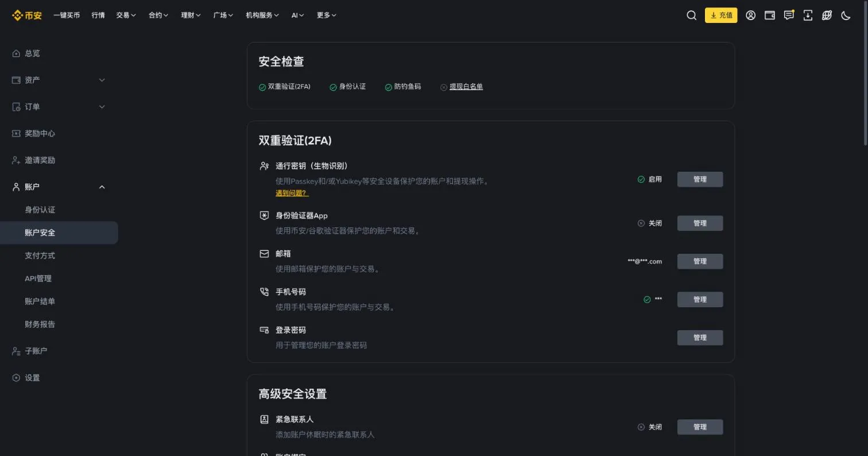Click 管理 for 紧急联系人
This screenshot has width=868, height=456.
tap(700, 427)
